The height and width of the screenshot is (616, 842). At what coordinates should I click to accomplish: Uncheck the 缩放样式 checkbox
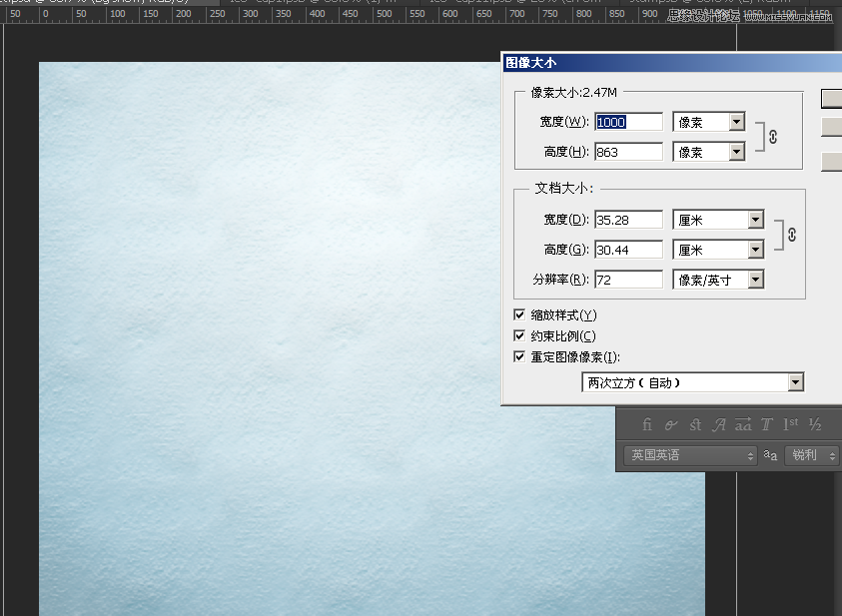pyautogui.click(x=519, y=314)
